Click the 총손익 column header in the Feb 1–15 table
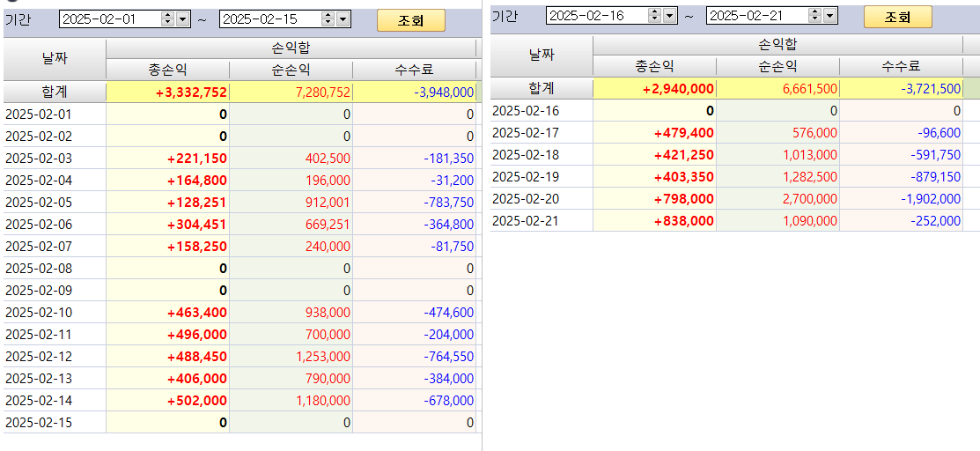 167,70
